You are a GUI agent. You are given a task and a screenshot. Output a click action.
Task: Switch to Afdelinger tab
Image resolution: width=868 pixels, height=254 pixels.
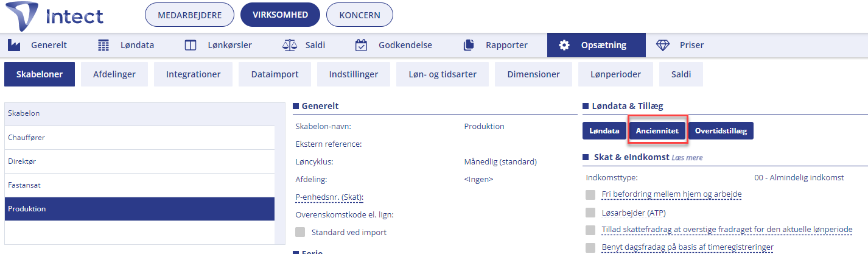(114, 74)
